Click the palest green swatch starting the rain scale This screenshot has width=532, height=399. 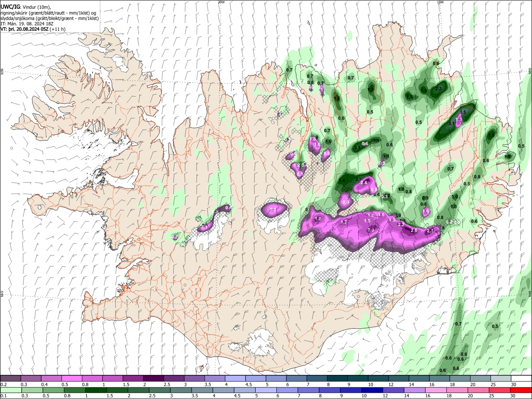tap(10, 390)
